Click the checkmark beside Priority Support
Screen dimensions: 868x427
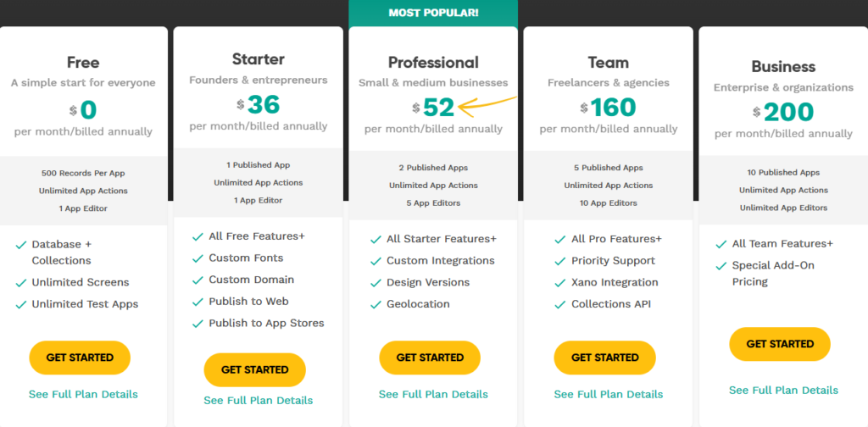pyautogui.click(x=560, y=261)
